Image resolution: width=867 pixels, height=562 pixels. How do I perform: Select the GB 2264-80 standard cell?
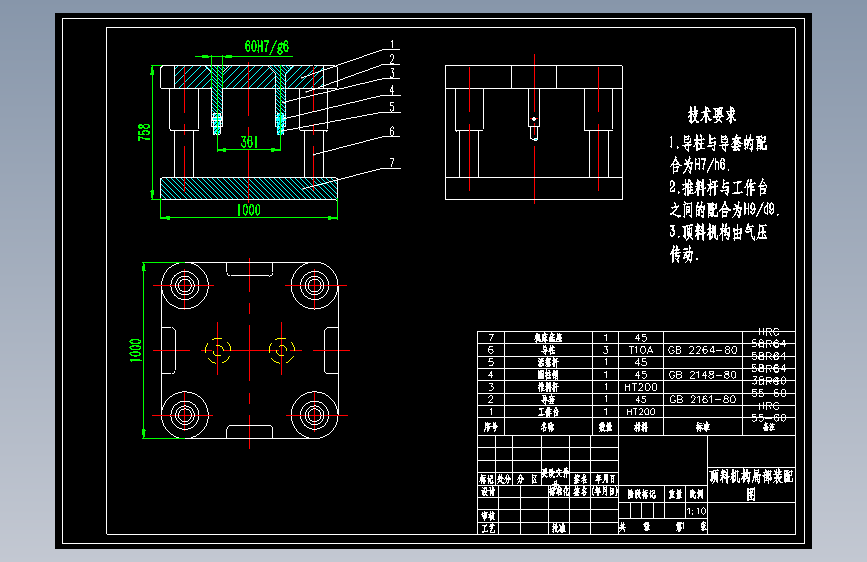[702, 350]
